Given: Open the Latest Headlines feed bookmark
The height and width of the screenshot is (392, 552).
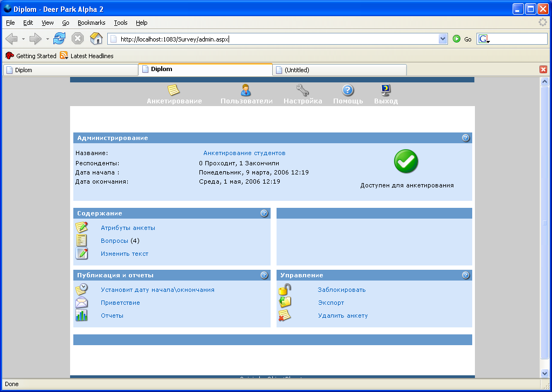Looking at the screenshot, I should (87, 55).
